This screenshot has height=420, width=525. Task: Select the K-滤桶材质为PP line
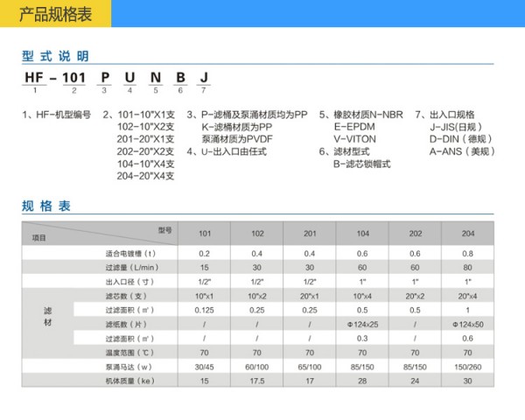click(237, 127)
